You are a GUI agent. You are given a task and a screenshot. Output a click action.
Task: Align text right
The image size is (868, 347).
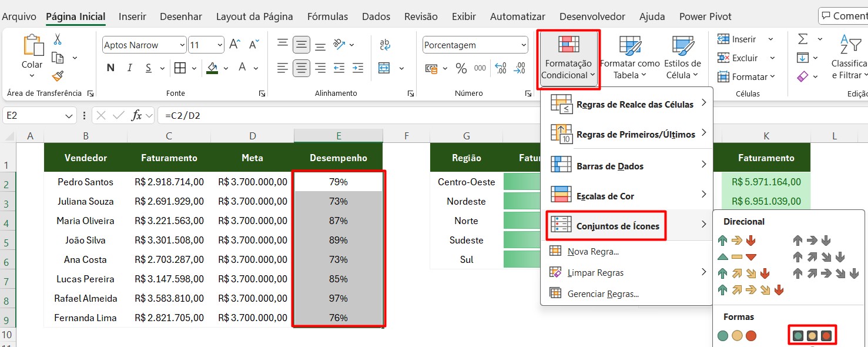tap(320, 68)
